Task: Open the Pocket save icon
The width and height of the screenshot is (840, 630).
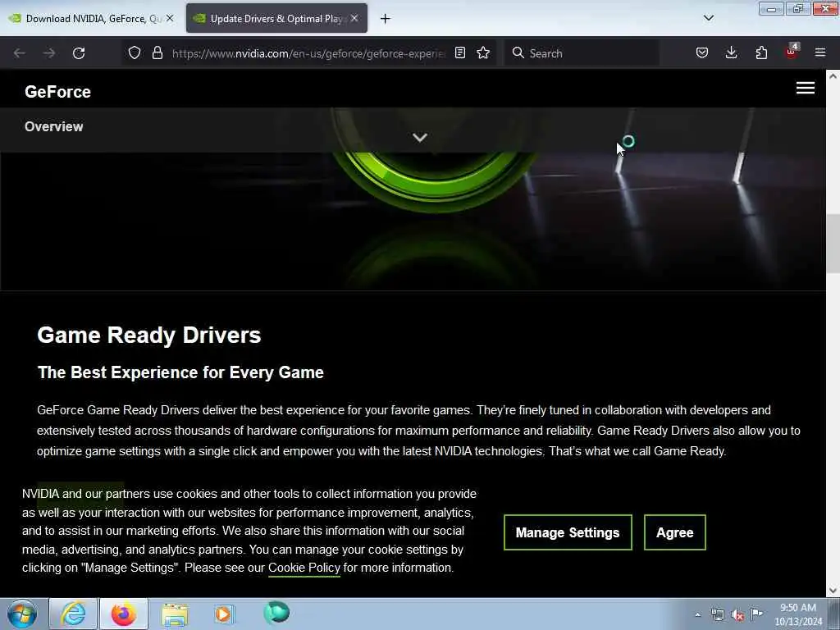Action: click(702, 52)
